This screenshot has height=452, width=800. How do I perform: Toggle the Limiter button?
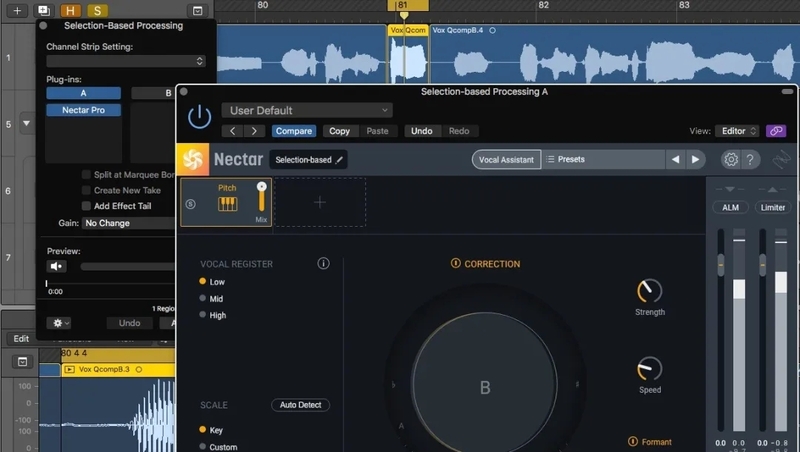coord(772,208)
